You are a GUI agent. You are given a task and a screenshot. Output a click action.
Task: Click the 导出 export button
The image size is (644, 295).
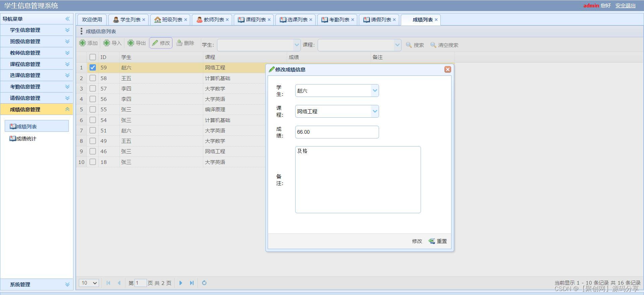tap(137, 43)
